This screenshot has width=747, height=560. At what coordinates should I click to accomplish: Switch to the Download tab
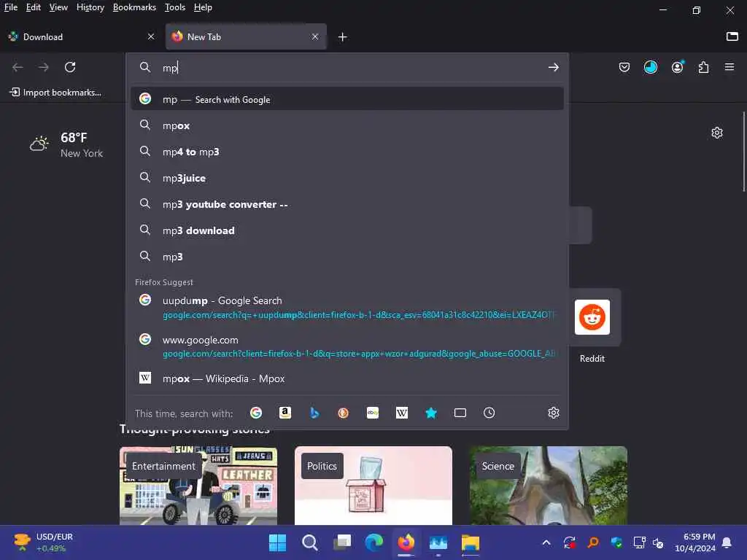[x=81, y=36]
